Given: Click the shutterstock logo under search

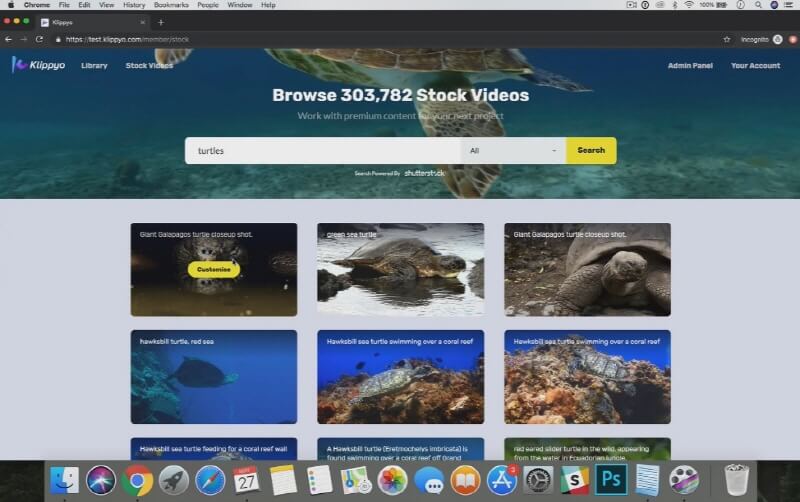Looking at the screenshot, I should [x=424, y=173].
